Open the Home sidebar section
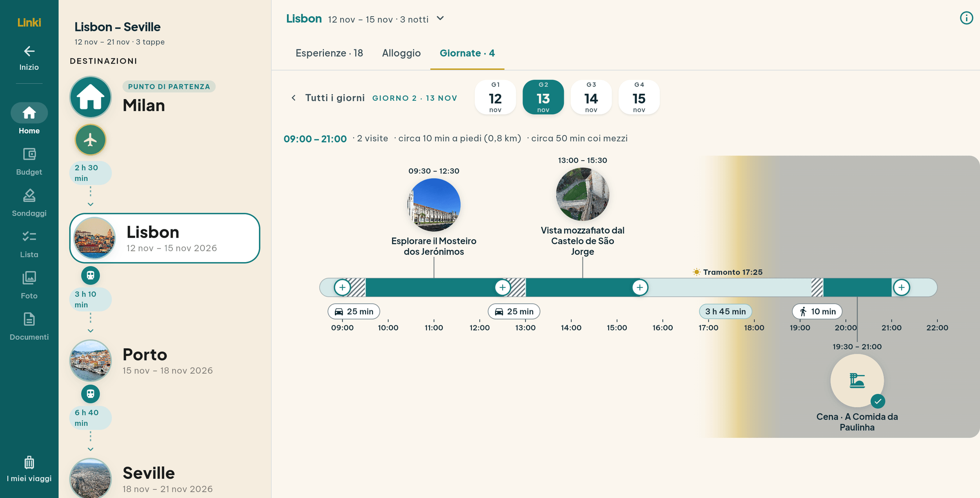The height and width of the screenshot is (498, 980). (29, 119)
